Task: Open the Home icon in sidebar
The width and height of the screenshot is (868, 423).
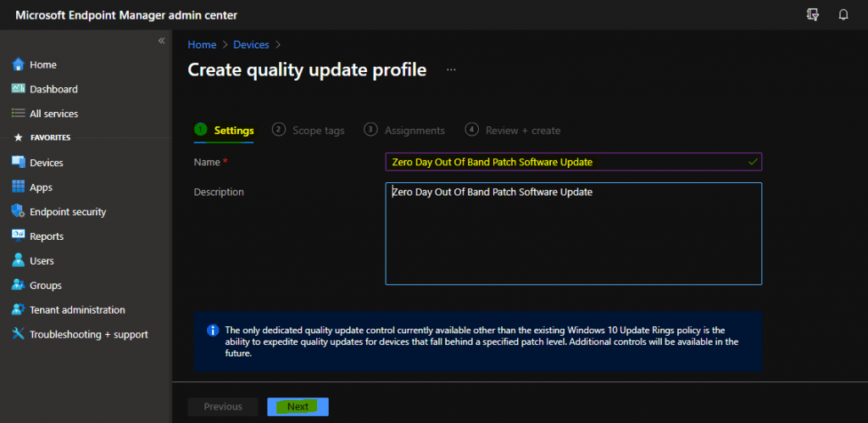Action: tap(19, 64)
